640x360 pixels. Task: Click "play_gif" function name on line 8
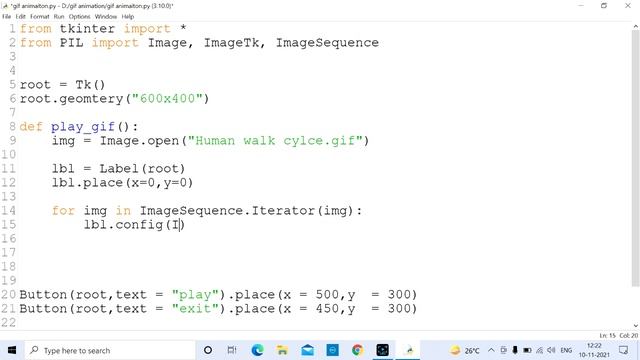[x=83, y=127]
